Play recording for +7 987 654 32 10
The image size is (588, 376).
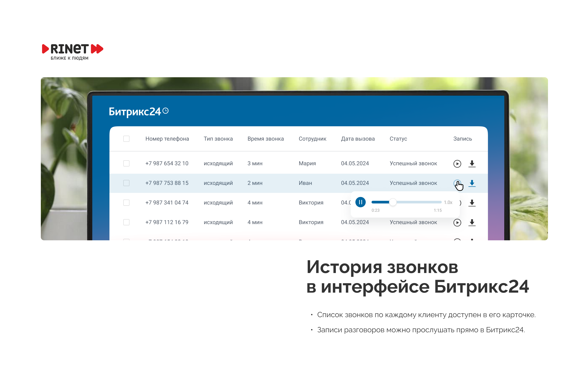pyautogui.click(x=457, y=163)
